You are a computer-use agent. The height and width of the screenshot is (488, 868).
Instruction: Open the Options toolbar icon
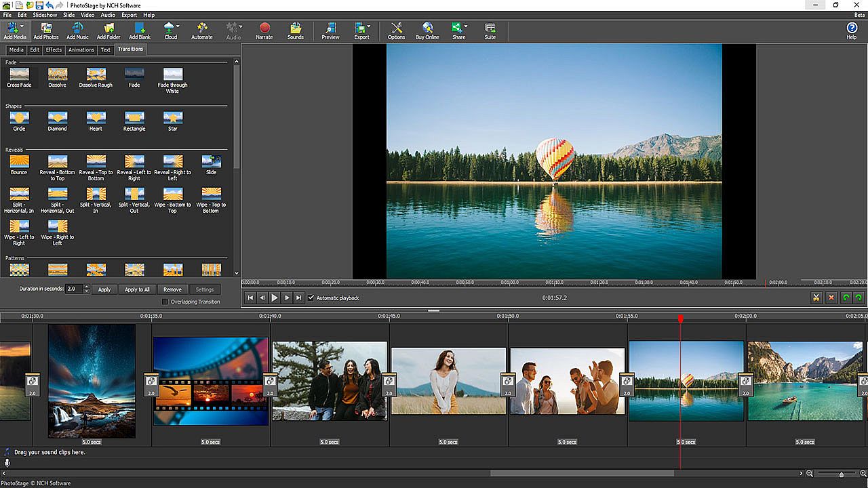396,30
